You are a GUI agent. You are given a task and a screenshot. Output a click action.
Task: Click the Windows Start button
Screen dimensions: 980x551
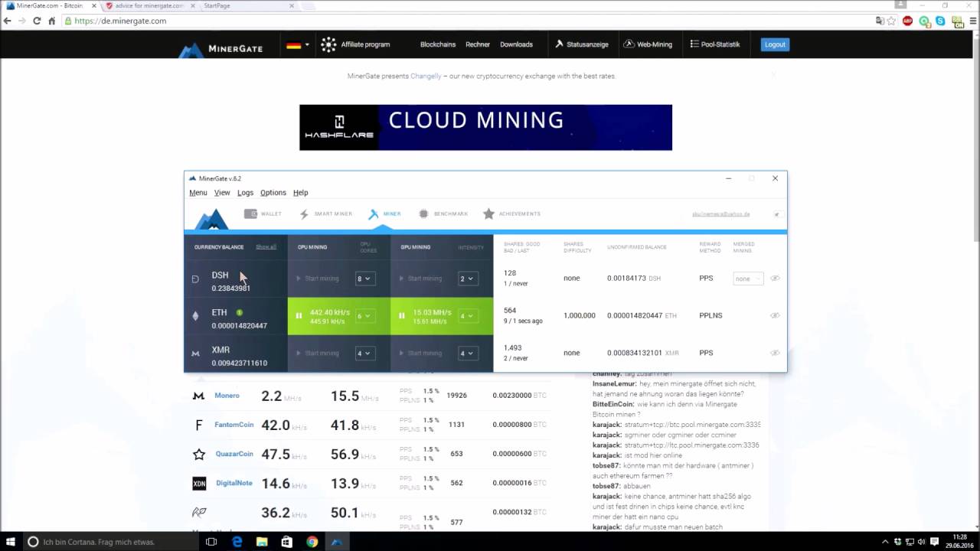(x=11, y=542)
